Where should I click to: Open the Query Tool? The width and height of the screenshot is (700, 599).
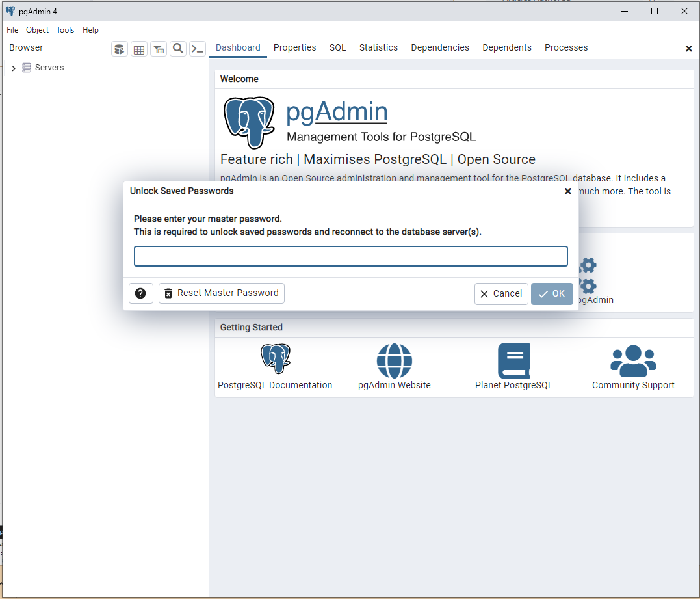[119, 48]
